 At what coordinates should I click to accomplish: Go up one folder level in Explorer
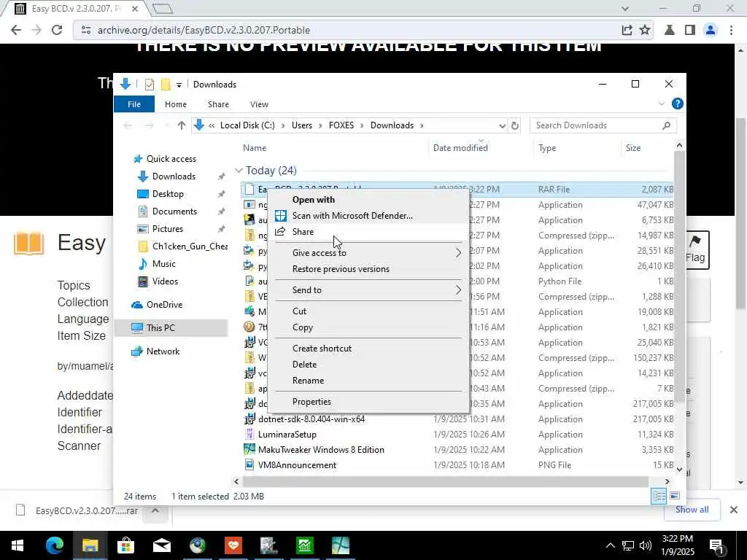[181, 125]
